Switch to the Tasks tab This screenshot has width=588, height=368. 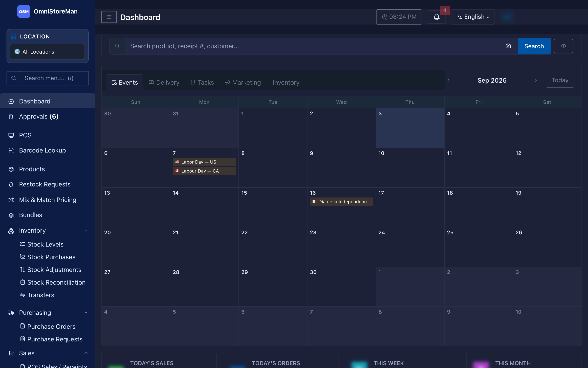pyautogui.click(x=202, y=83)
